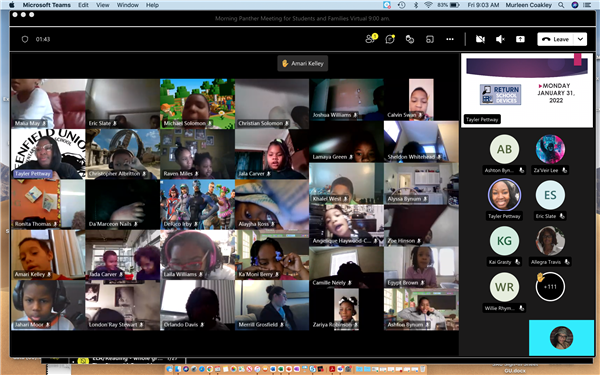Open the breakout rooms icon

(430, 39)
